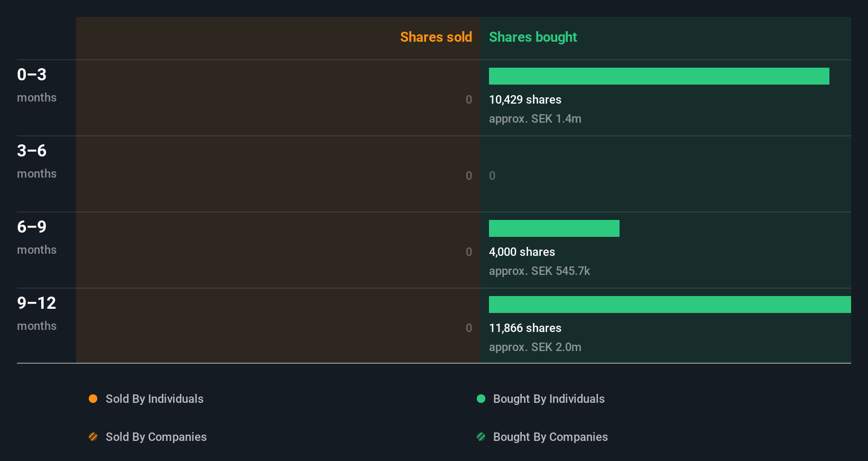
Task: Click the approx. SEK 2.0m text
Action: click(535, 347)
